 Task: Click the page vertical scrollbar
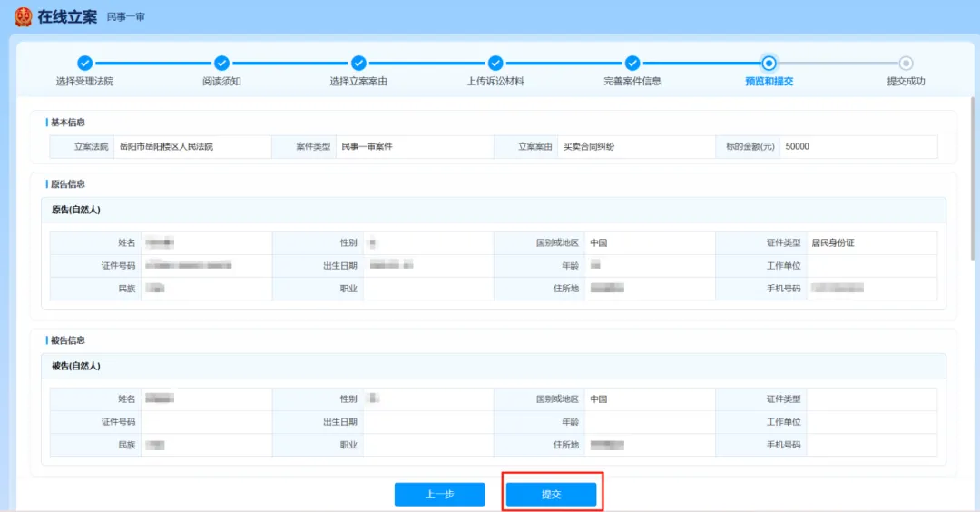coord(972,178)
